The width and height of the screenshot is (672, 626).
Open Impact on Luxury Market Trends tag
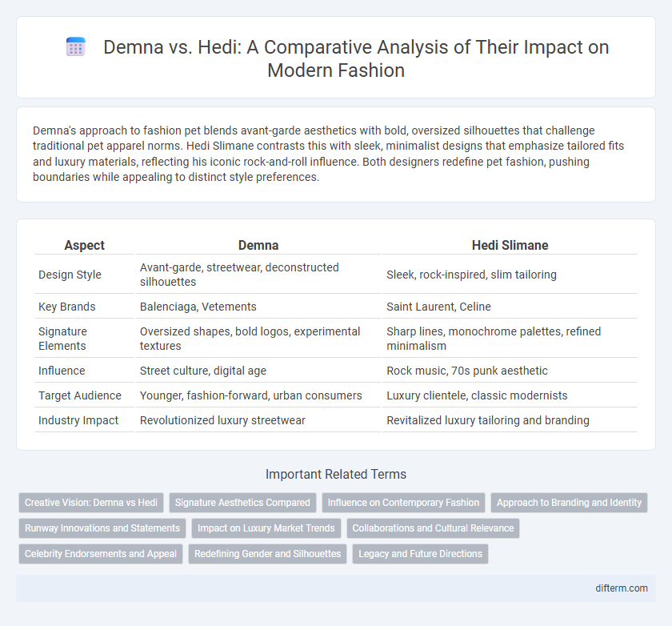(x=266, y=528)
